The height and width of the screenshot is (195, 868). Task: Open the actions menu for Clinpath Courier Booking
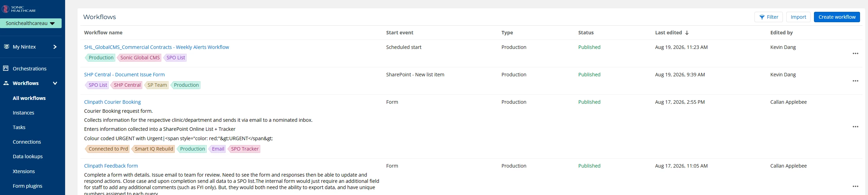[x=855, y=127]
